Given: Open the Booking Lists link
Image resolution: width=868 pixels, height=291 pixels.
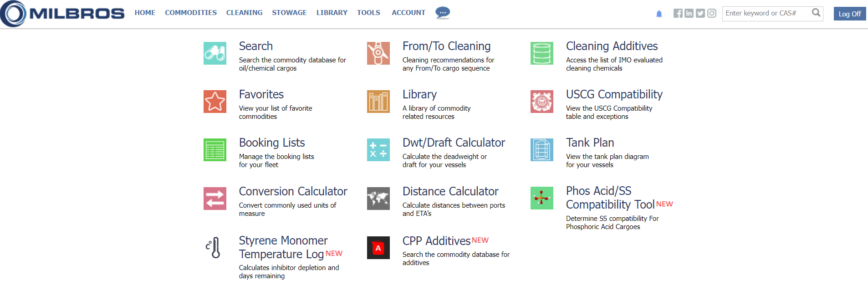Looking at the screenshot, I should pos(272,143).
